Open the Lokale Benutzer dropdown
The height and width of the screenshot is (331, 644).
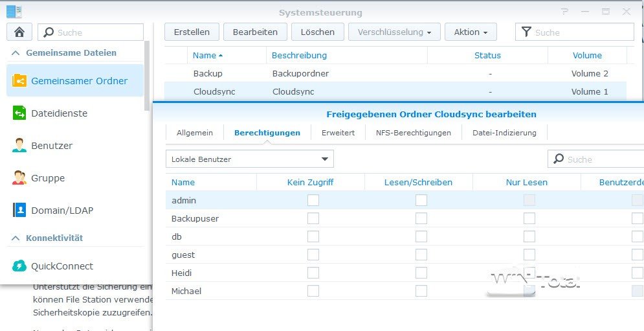coord(249,159)
